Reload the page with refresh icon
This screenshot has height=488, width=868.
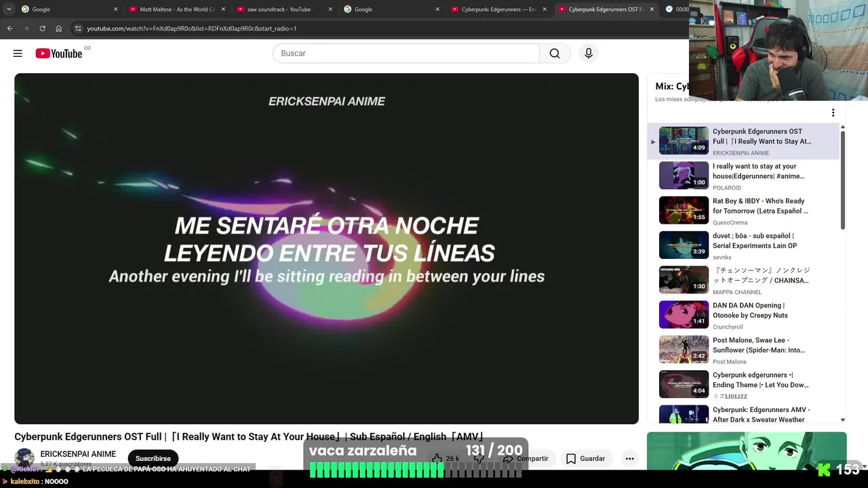(x=42, y=28)
